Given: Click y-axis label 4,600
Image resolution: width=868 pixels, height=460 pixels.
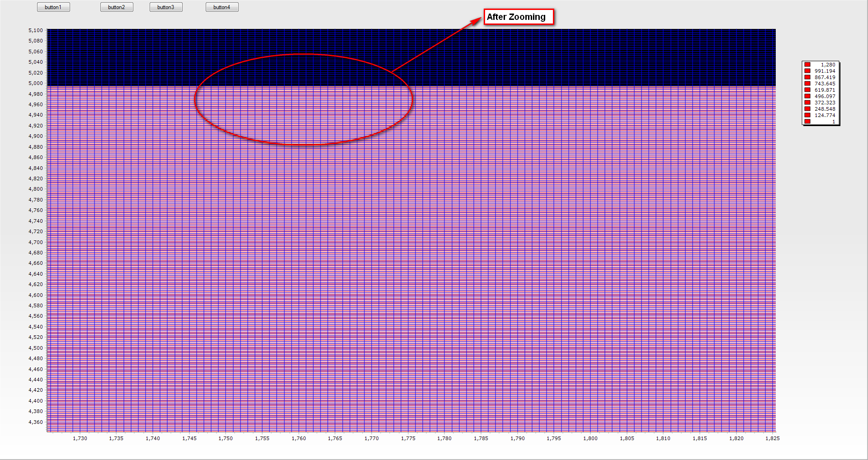Looking at the screenshot, I should [36, 295].
